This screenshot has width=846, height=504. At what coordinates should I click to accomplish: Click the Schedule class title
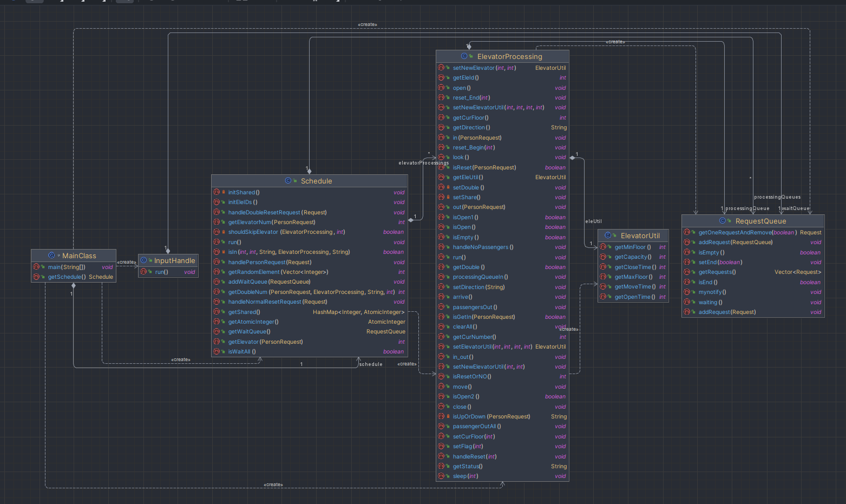pyautogui.click(x=317, y=181)
